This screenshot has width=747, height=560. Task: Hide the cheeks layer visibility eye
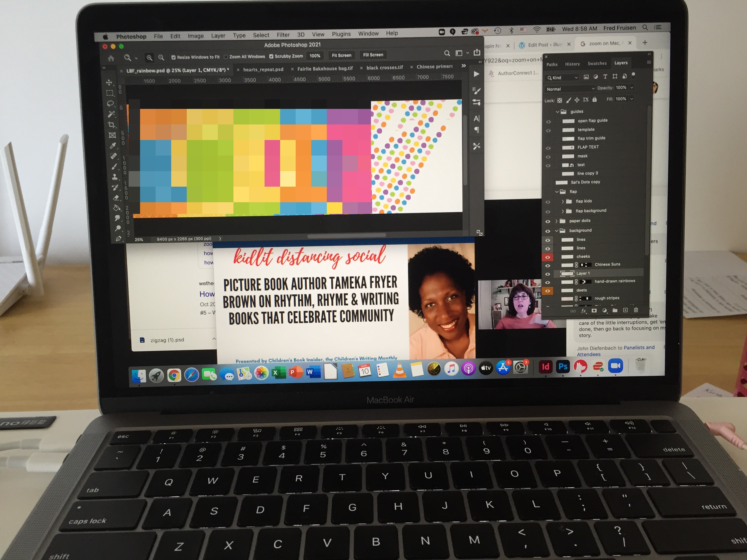coord(547,257)
